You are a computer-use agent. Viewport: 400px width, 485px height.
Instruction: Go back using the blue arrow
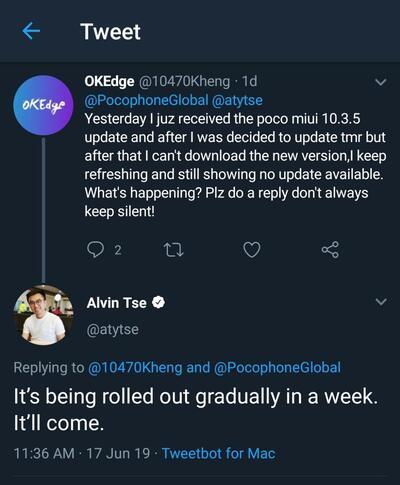point(31,31)
